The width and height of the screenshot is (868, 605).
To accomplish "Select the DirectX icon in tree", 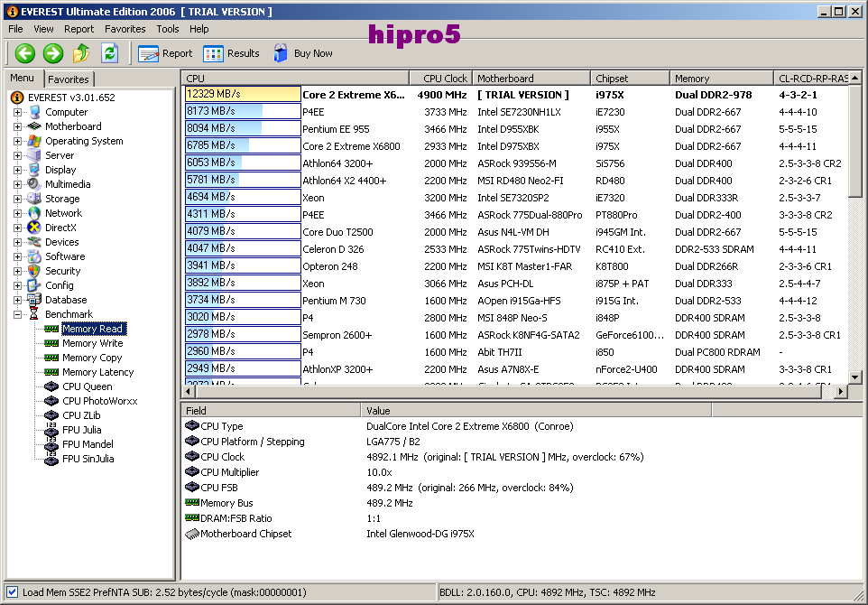I will tap(34, 228).
